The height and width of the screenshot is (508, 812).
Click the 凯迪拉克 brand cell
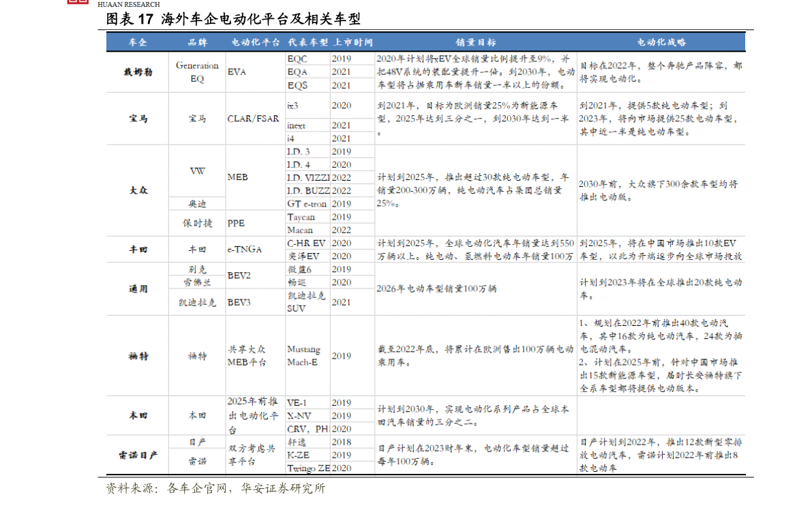(197, 303)
